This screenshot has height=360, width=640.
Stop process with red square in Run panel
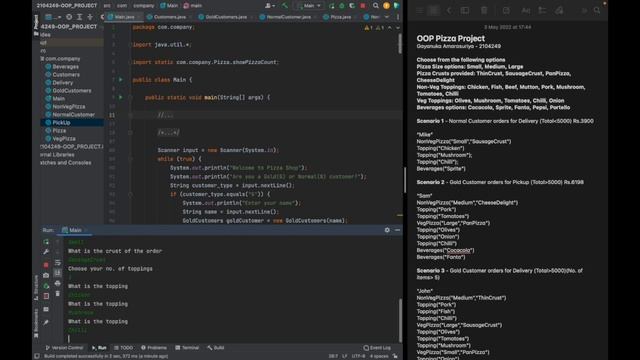pos(46,265)
